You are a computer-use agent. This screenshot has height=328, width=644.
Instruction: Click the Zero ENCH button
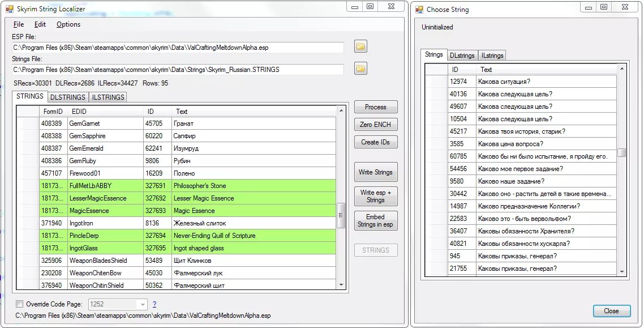376,125
